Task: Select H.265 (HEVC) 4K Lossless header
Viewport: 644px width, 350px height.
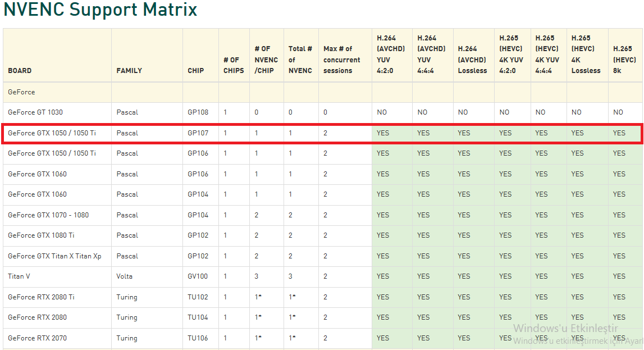Action: point(586,54)
